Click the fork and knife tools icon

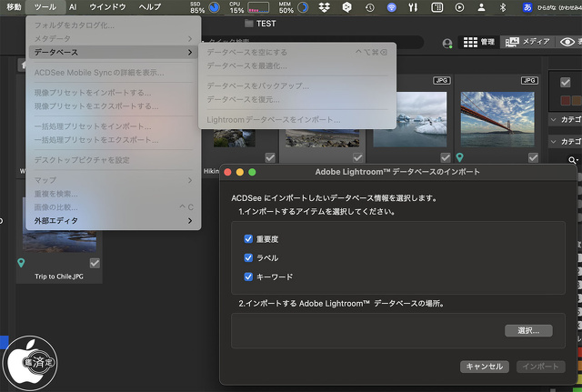coord(414,7)
